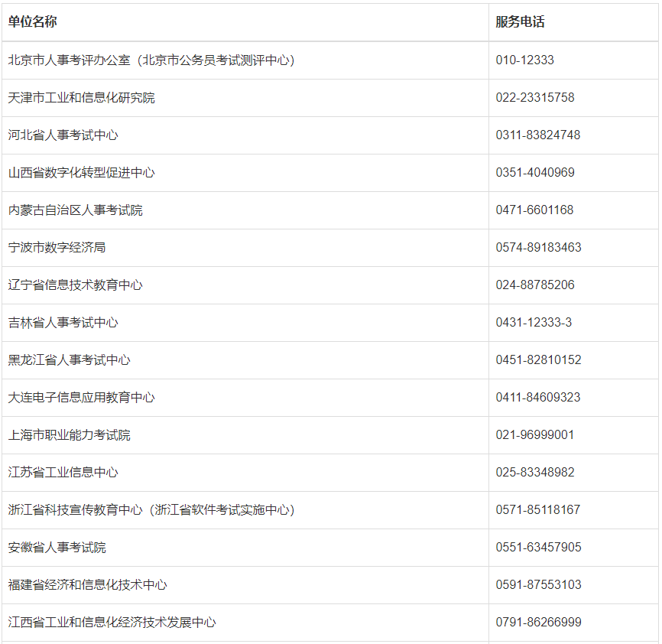The image size is (662, 644).
Task: Select the 北京市人事考评办公室 row name
Action: (151, 60)
